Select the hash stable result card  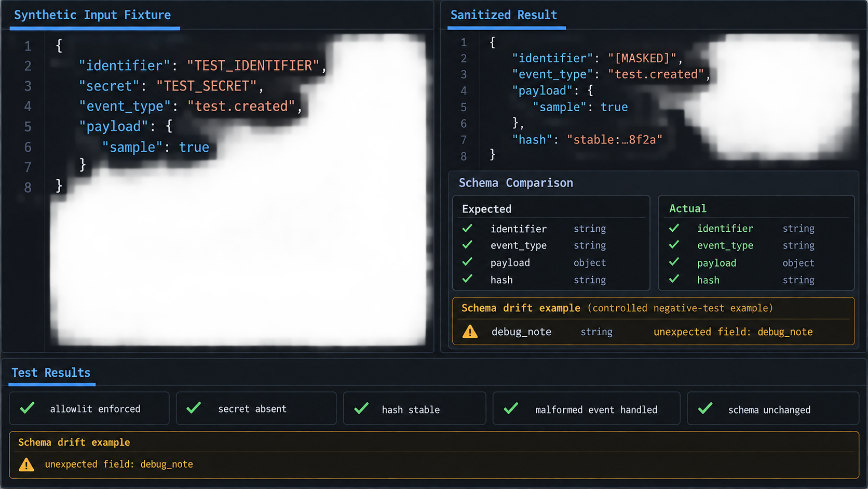[414, 408]
